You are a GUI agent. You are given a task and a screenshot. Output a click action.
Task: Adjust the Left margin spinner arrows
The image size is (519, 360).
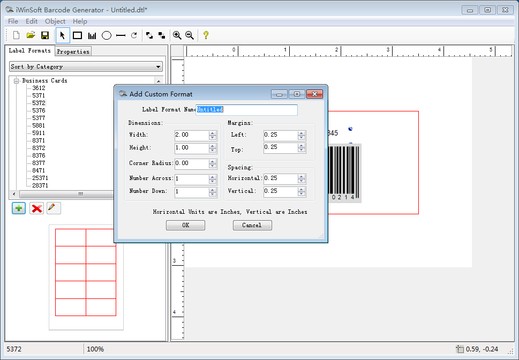point(301,135)
